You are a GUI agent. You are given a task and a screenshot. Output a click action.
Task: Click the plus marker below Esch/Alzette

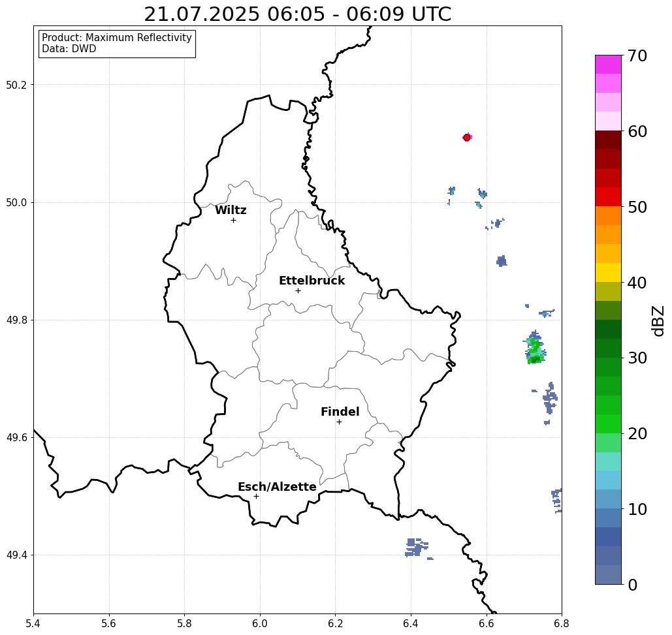(x=256, y=496)
